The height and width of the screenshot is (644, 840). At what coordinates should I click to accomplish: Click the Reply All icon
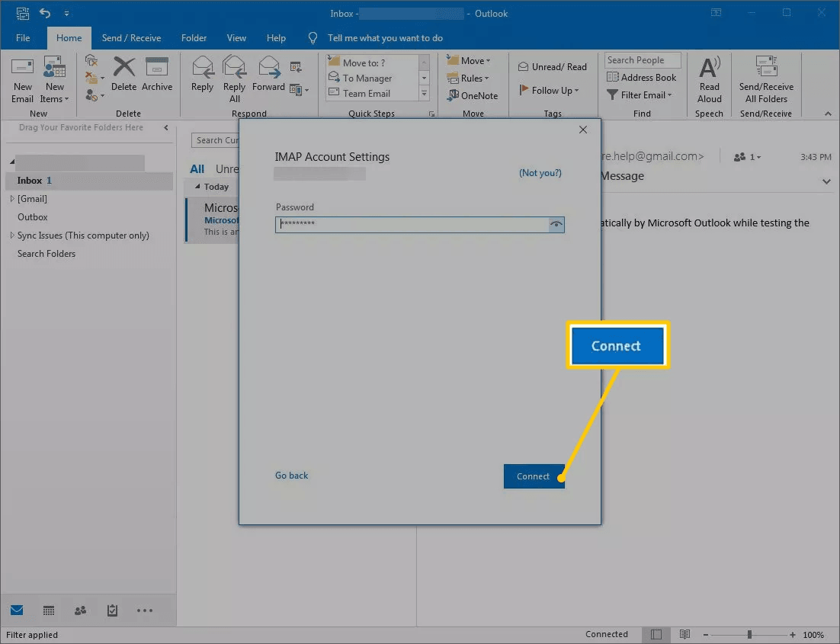(234, 78)
